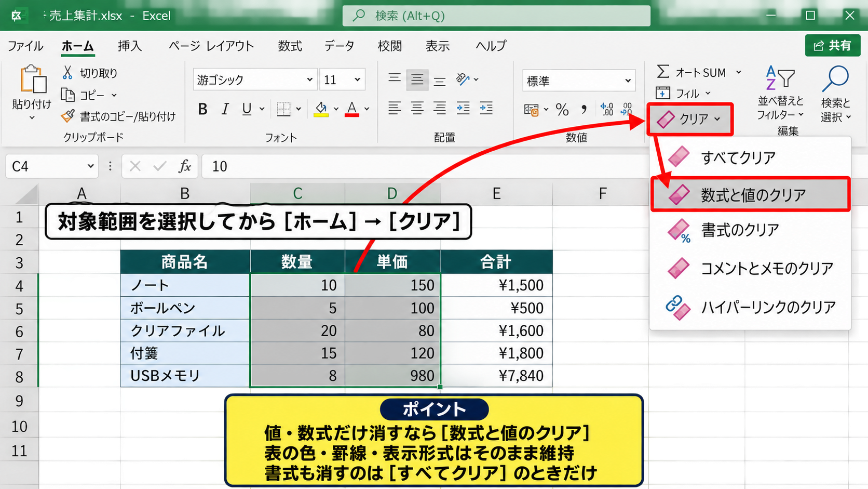Click the increase decimal icon
The image size is (868, 489).
click(606, 109)
